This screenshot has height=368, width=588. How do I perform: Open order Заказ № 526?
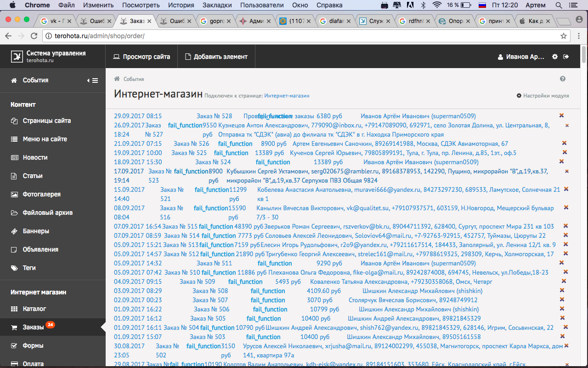[192, 144]
